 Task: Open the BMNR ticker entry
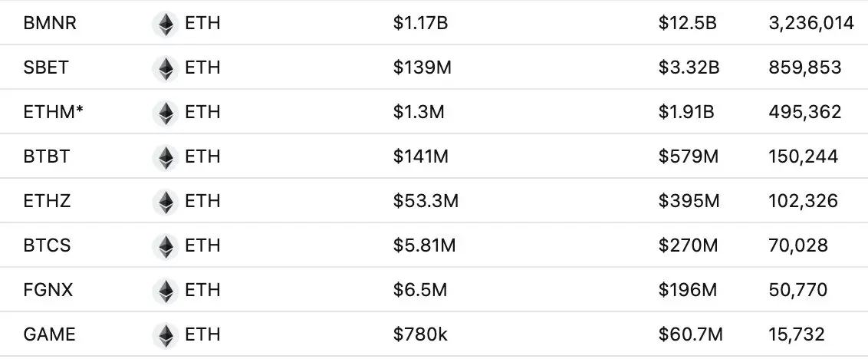tap(50, 24)
